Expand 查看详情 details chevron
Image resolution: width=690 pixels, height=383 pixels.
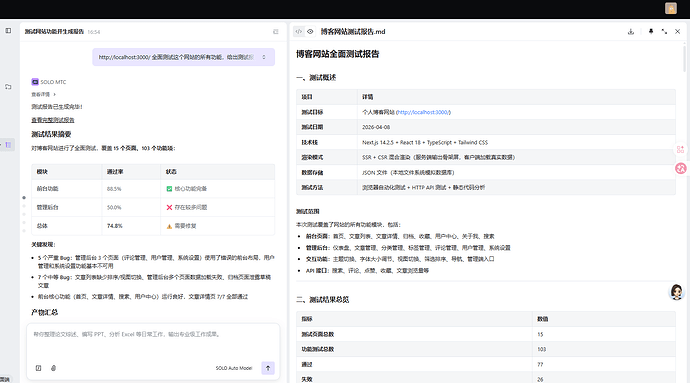[x=55, y=94]
